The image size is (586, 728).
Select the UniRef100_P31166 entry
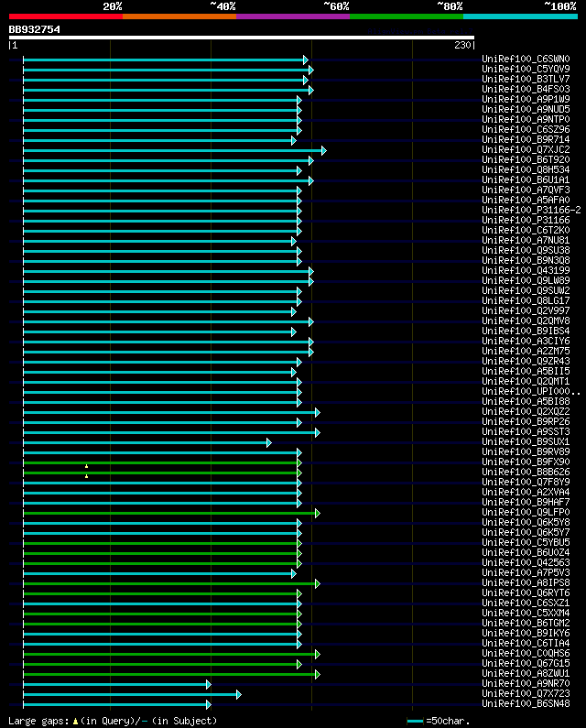526,220
